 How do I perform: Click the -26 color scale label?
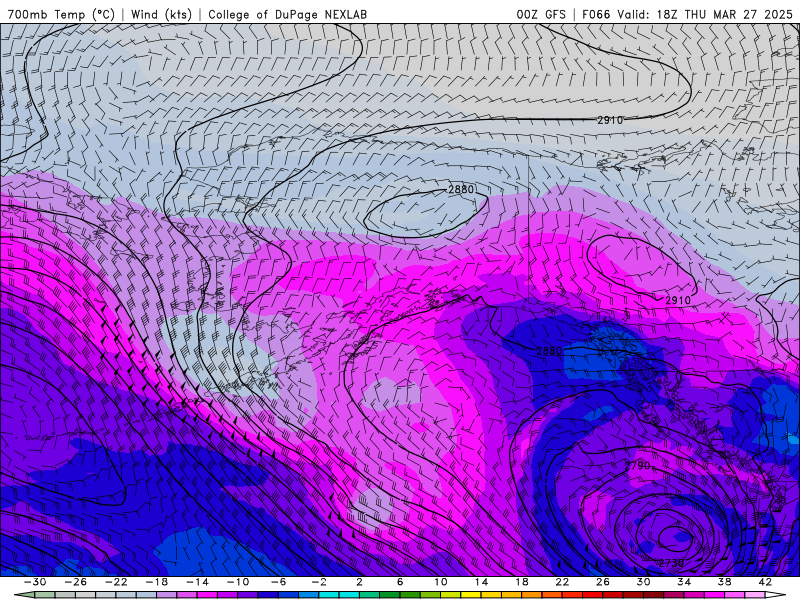pos(76,582)
